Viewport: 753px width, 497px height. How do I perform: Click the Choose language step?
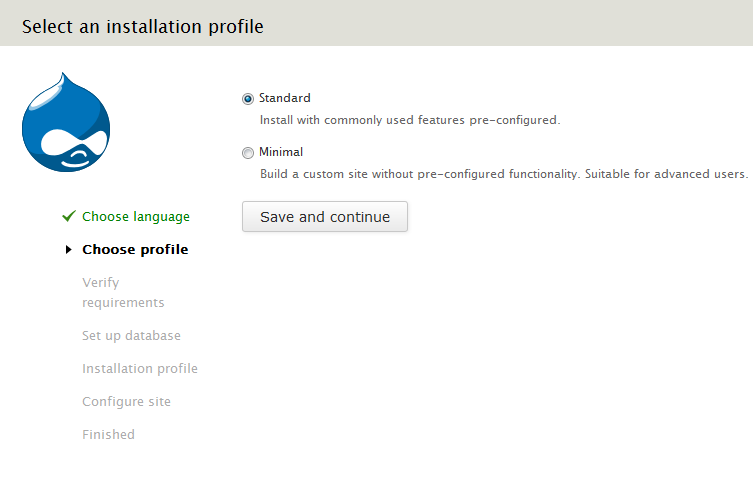click(x=136, y=216)
